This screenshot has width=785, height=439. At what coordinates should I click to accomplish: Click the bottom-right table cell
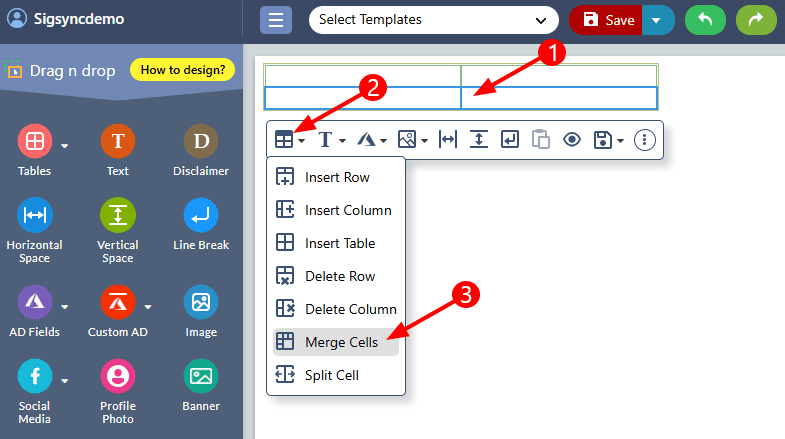click(558, 98)
